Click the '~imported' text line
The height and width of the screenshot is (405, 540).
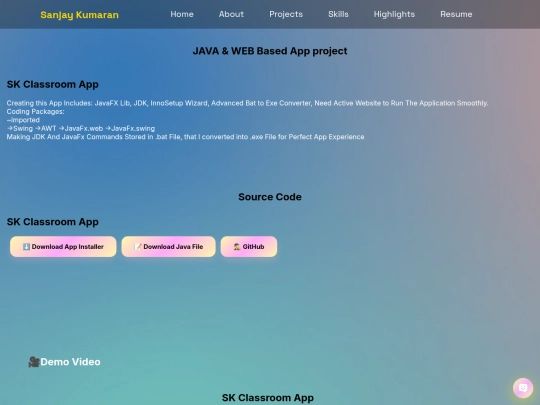click(23, 120)
